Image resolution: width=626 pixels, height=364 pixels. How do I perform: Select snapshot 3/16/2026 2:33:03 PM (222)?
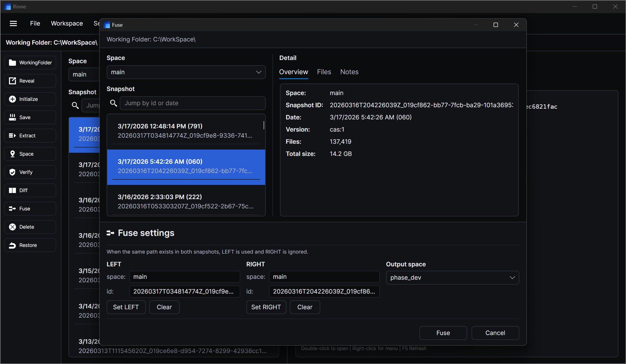[186, 201]
